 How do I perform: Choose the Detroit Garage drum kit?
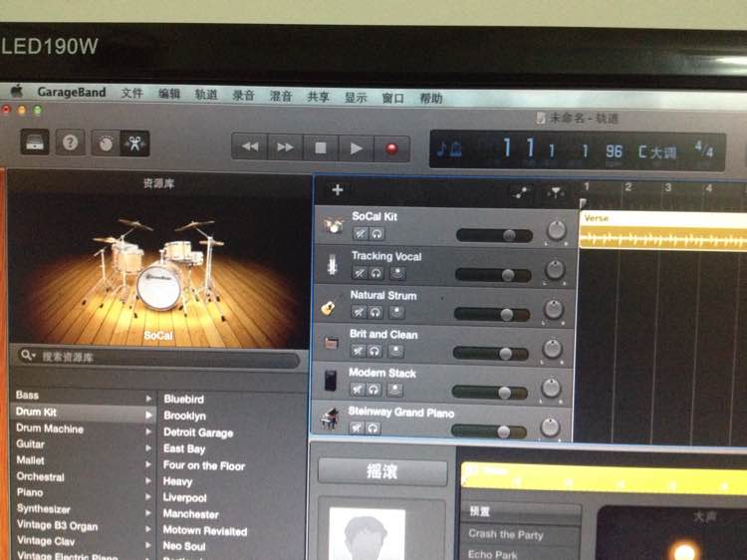click(x=198, y=432)
